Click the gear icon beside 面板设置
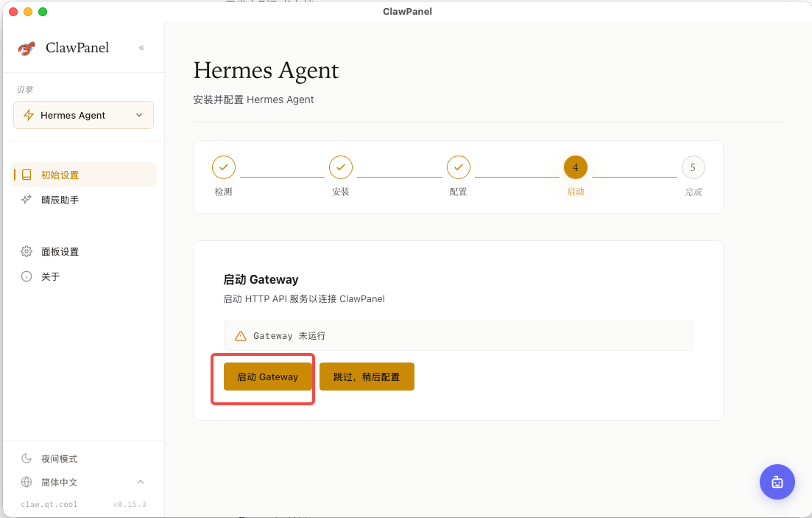 point(27,251)
